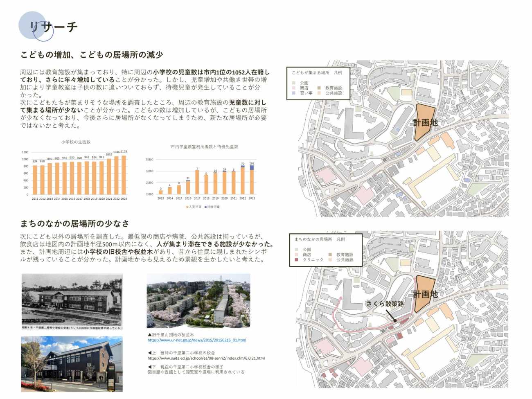Open the cherry blossom aerial photo
The height and width of the screenshot is (399, 532).
pyautogui.click(x=198, y=301)
